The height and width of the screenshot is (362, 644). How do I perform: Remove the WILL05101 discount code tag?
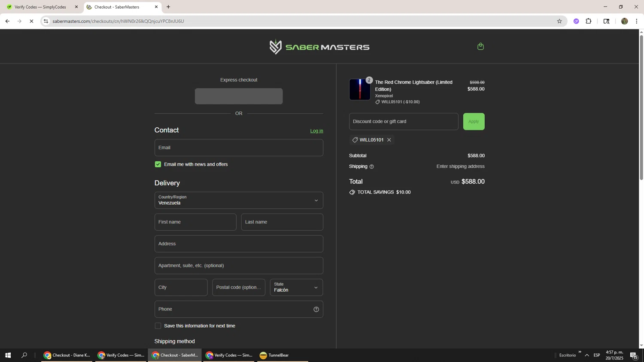[389, 140]
